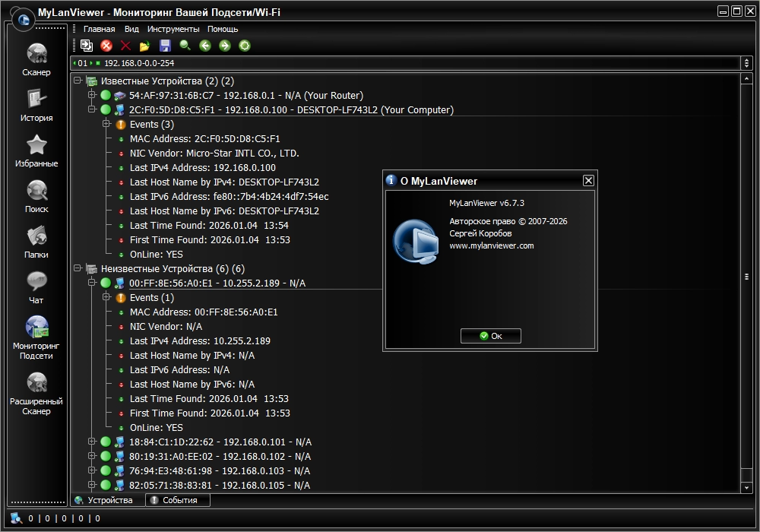Expand the 76:94:E3:48:61:98 device node

[x=92, y=470]
